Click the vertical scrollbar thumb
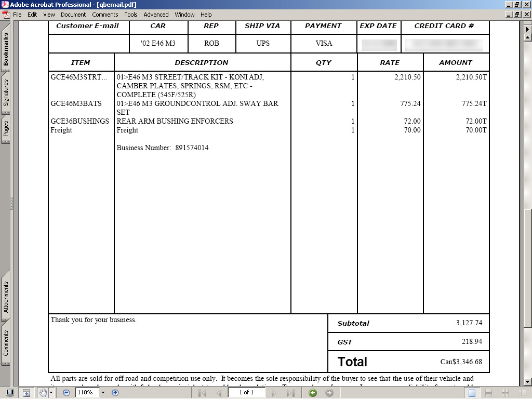The image size is (532, 399). (x=528, y=268)
